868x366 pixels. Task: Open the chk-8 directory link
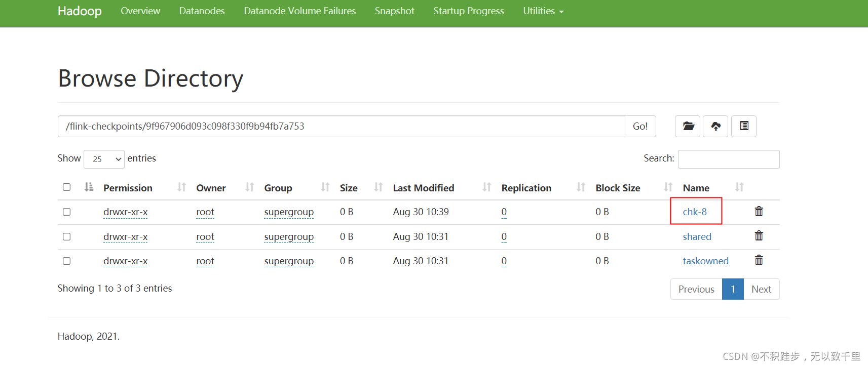click(x=695, y=212)
